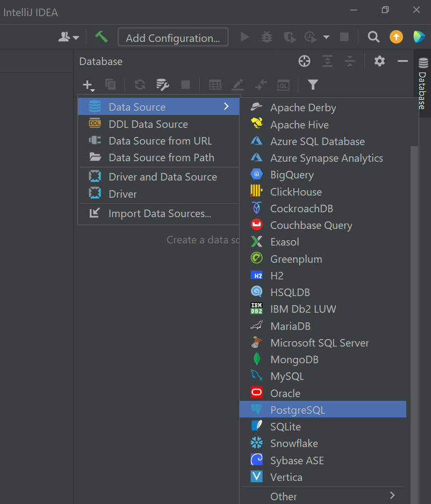Viewport: 431px width, 504px height.
Task: Click Import Data Sources menu item
Action: point(159,213)
